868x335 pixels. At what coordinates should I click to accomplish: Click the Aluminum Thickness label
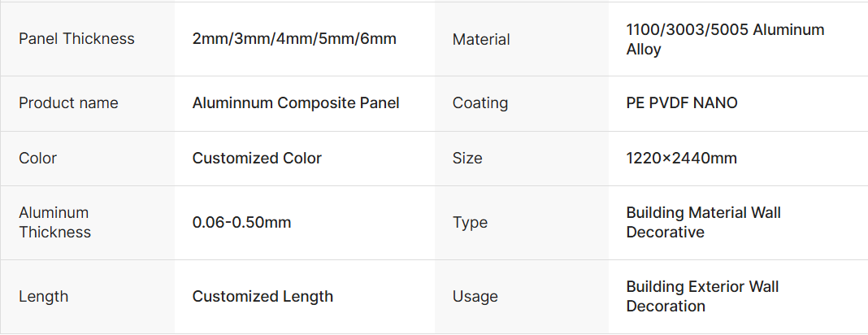tap(54, 222)
